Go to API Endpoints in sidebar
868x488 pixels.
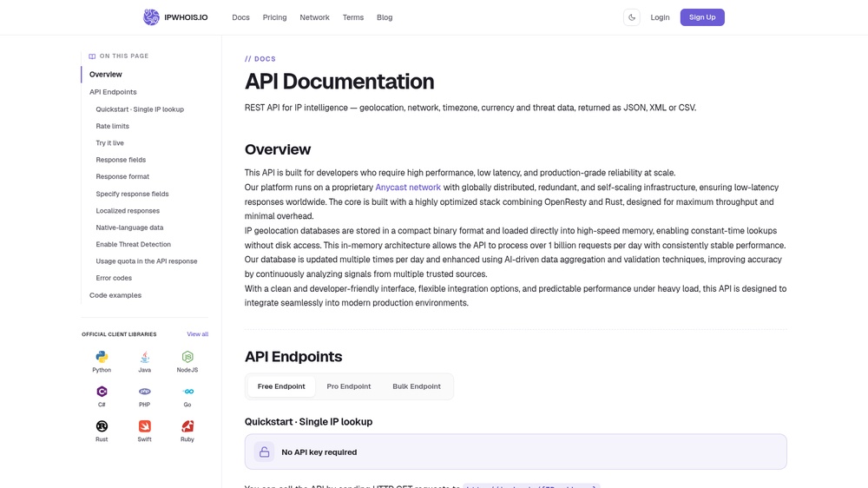113,92
